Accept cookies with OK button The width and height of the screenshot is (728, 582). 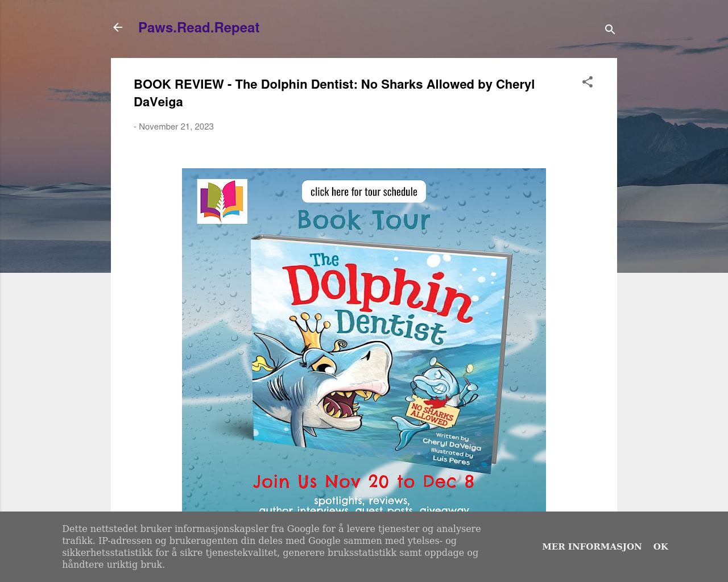(660, 546)
